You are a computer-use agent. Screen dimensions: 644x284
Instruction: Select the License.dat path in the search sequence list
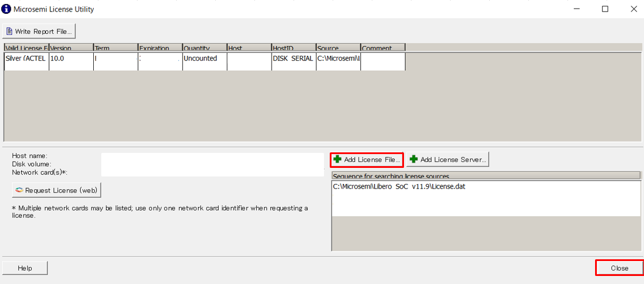[399, 187]
